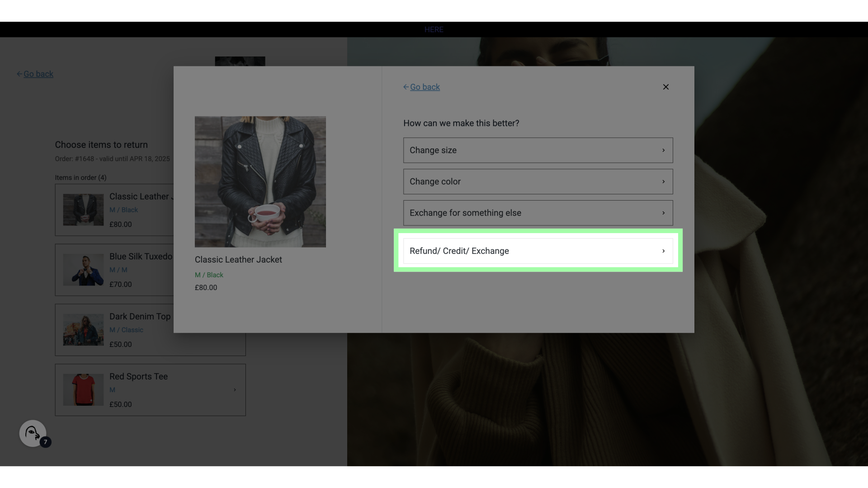Click the £70.00 price of Blue Silk Tuxedo
Viewport: 868px width, 488px height.
(x=121, y=284)
